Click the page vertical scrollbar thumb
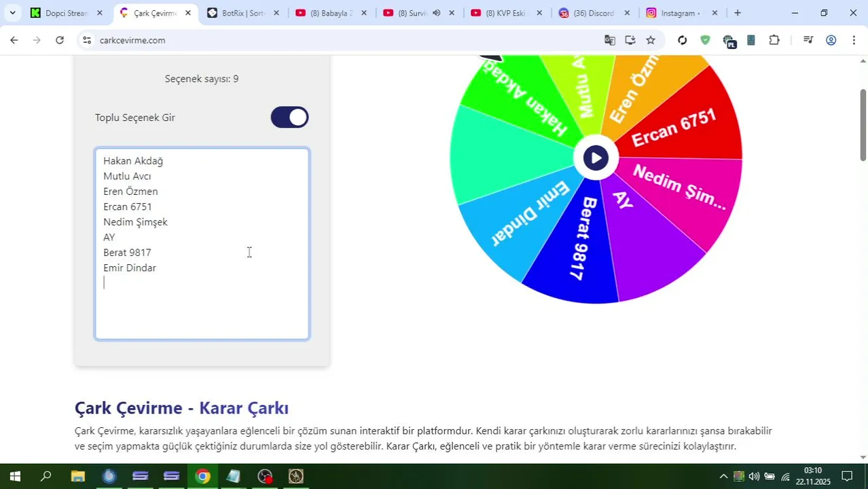 click(863, 125)
